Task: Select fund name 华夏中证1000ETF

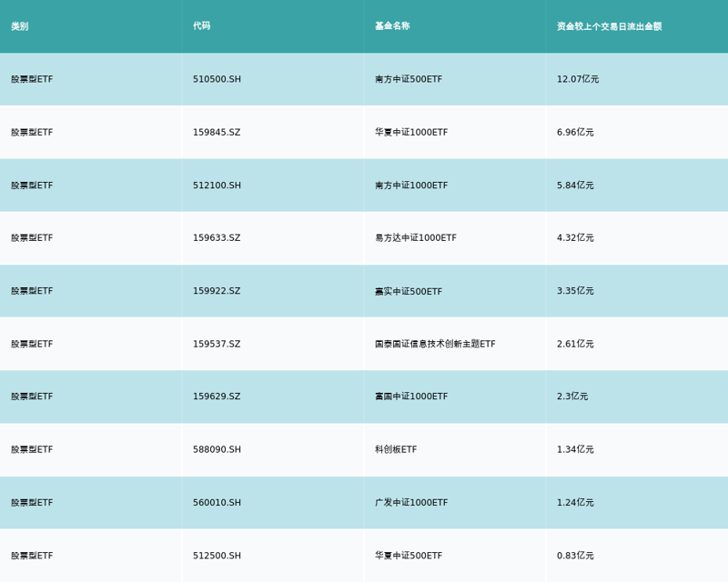Action: tap(411, 132)
